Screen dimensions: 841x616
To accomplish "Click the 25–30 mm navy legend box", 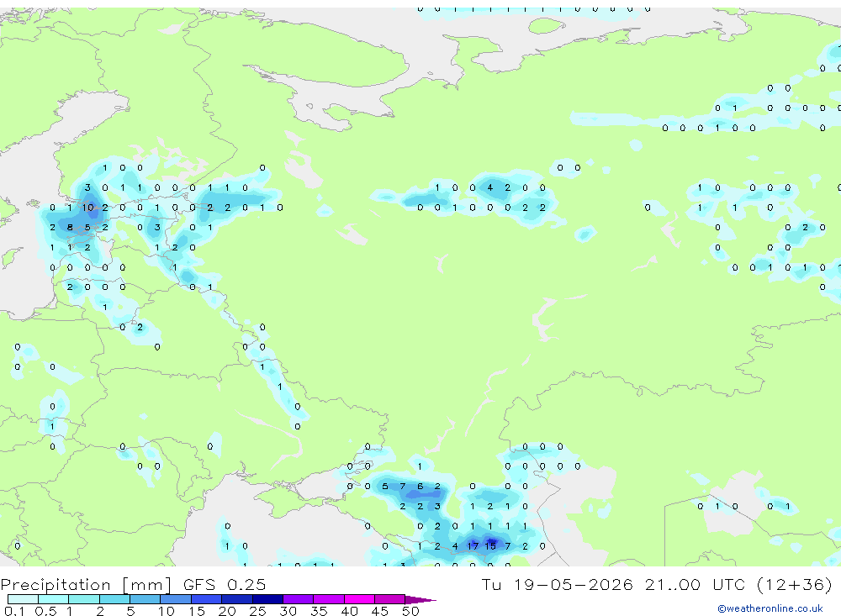I will [267, 599].
